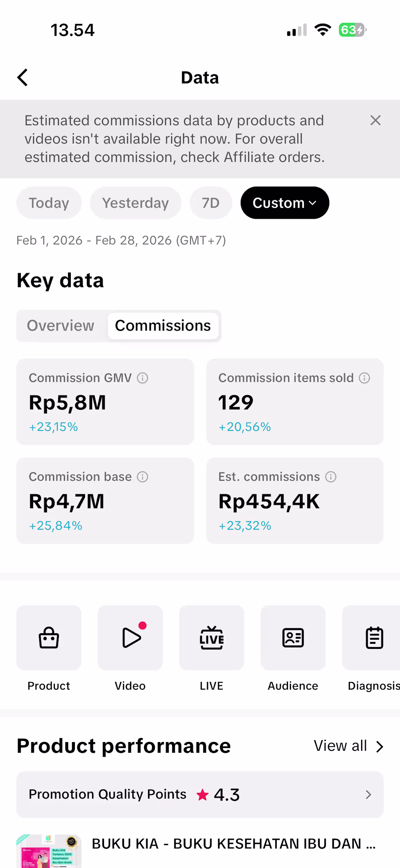The width and height of the screenshot is (400, 868).
Task: Show info for Commission GMV
Action: point(143,378)
